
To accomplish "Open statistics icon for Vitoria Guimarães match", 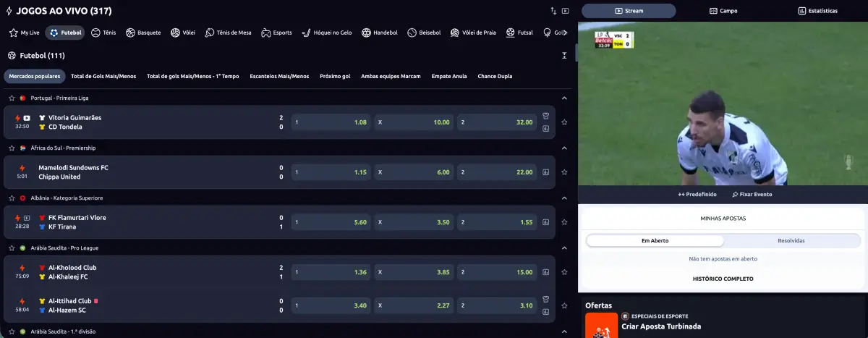I will click(x=545, y=128).
